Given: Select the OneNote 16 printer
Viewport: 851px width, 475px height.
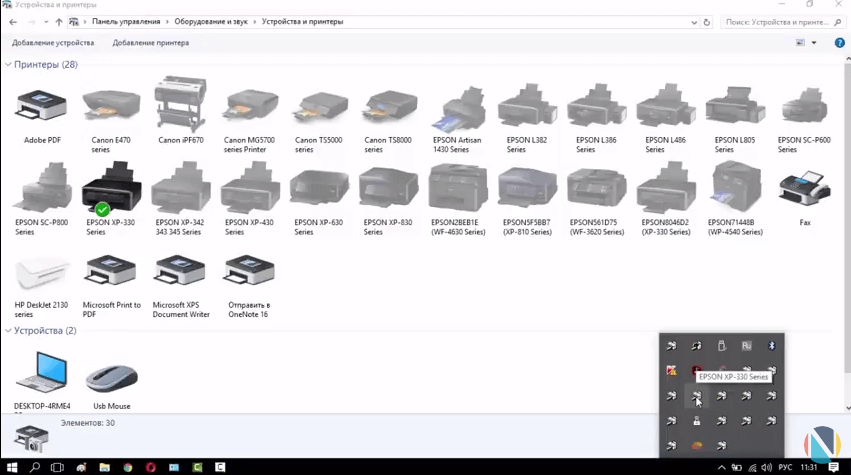Looking at the screenshot, I should pyautogui.click(x=249, y=287).
